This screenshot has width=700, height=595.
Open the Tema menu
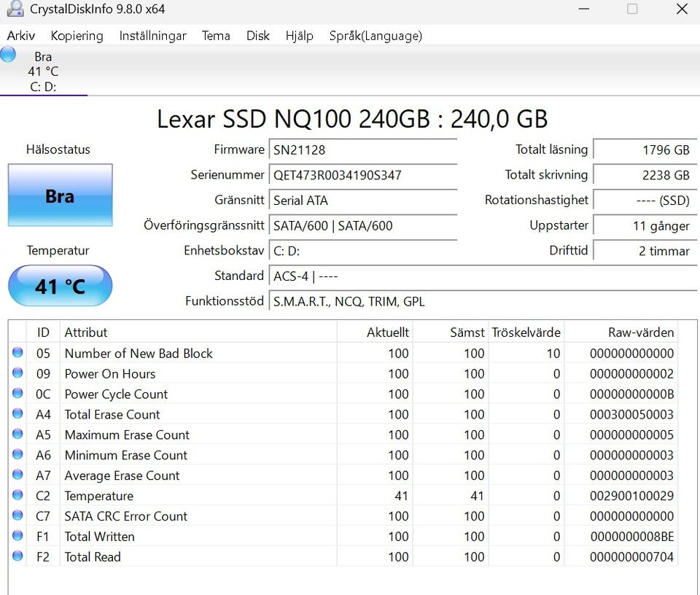pyautogui.click(x=216, y=36)
